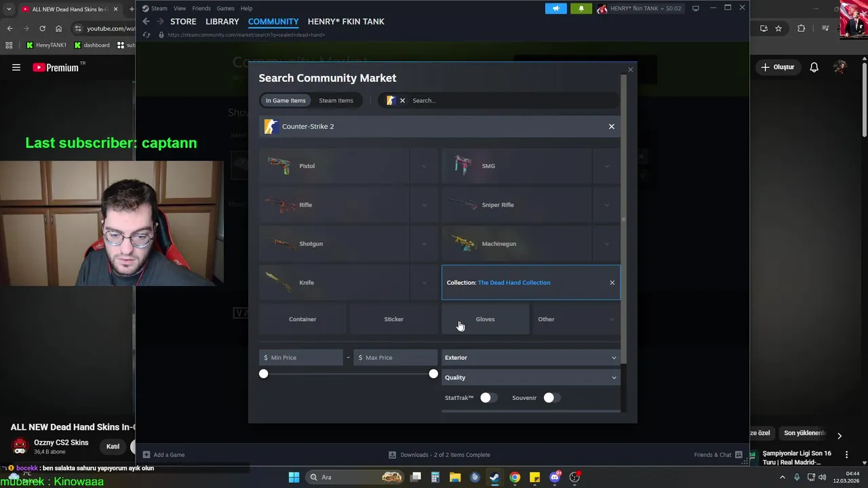Expand the Shotgun dropdown arrow

click(424, 244)
